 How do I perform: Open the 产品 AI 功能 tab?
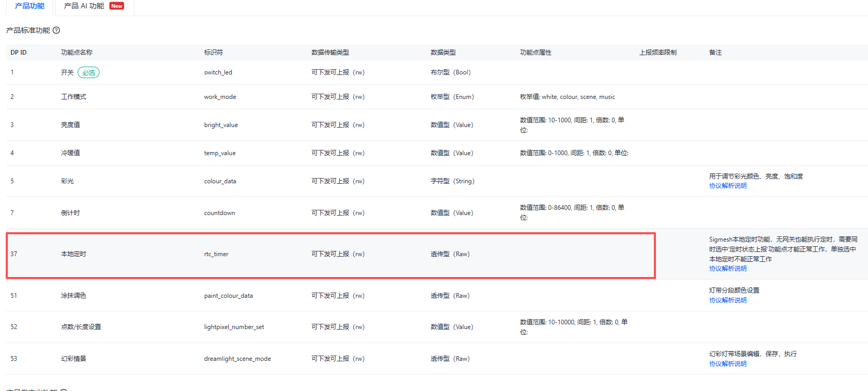pos(84,6)
